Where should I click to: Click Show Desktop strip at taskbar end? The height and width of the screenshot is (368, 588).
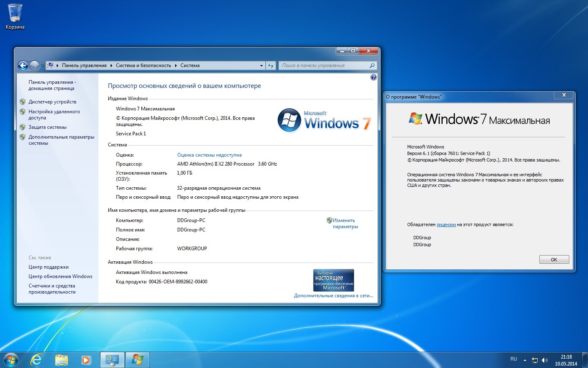(585, 360)
